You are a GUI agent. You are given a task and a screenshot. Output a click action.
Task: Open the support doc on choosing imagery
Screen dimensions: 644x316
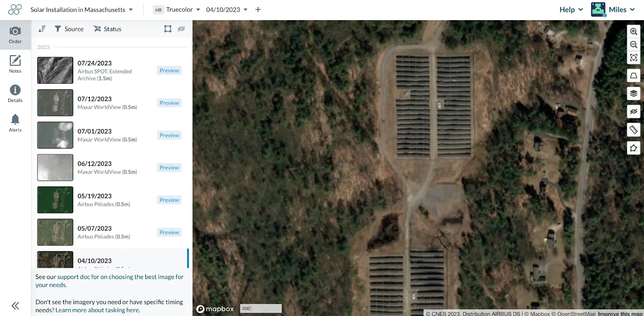tap(109, 281)
